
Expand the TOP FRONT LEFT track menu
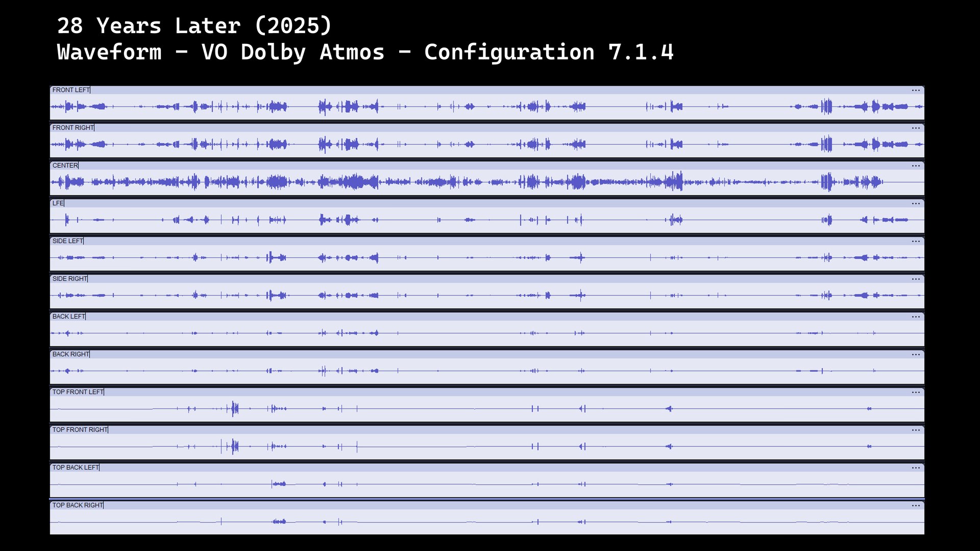pos(916,392)
